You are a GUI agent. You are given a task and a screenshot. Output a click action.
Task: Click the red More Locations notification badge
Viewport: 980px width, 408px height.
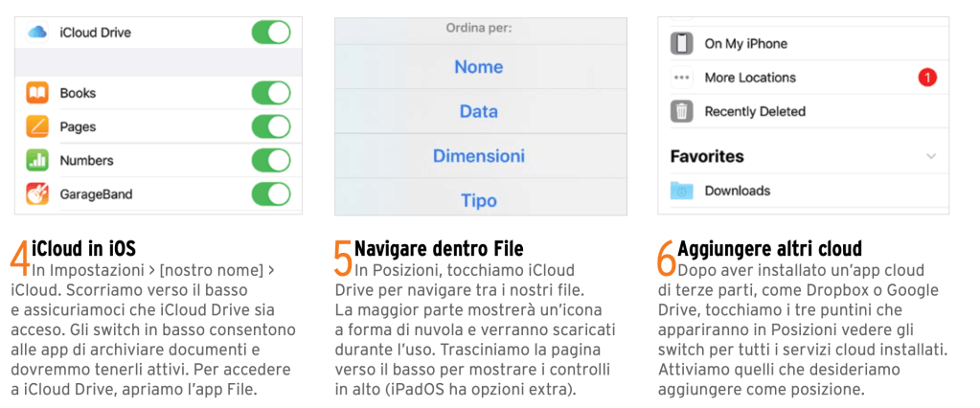point(926,78)
